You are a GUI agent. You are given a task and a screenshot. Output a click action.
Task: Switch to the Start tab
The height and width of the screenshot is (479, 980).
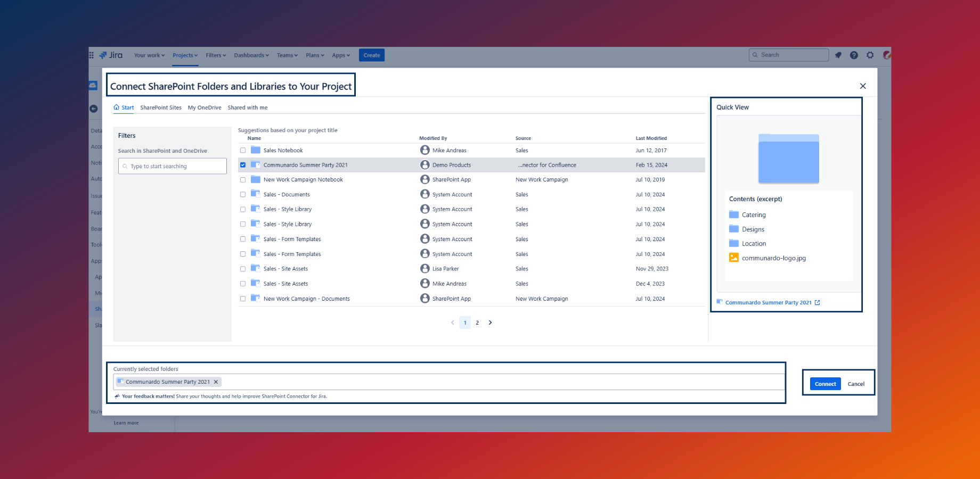coord(124,108)
